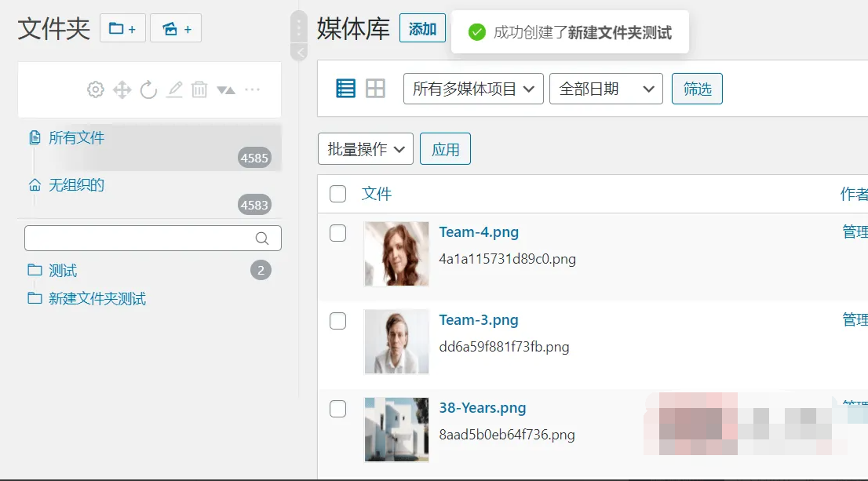
Task: Sort by 文件 column header
Action: [x=377, y=194]
